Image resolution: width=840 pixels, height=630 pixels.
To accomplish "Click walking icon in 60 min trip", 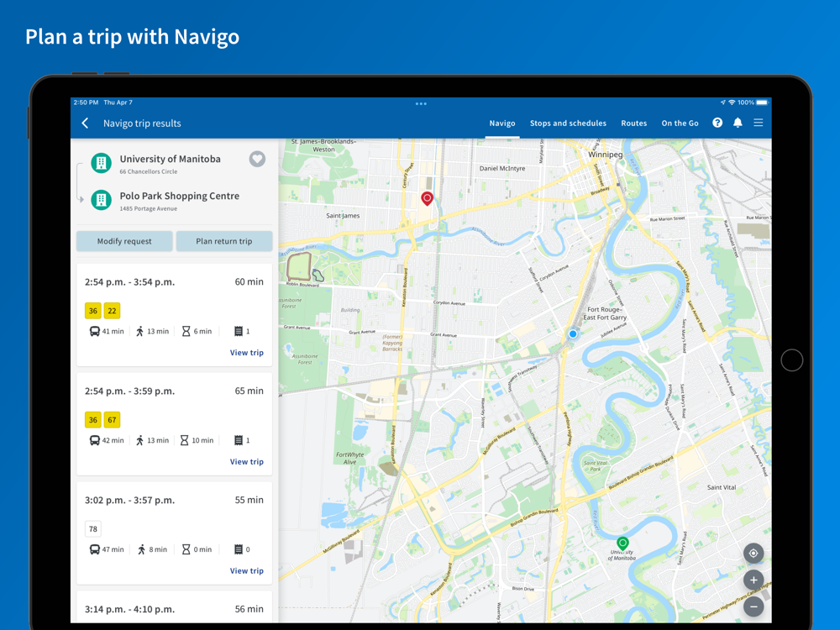I will pyautogui.click(x=139, y=332).
